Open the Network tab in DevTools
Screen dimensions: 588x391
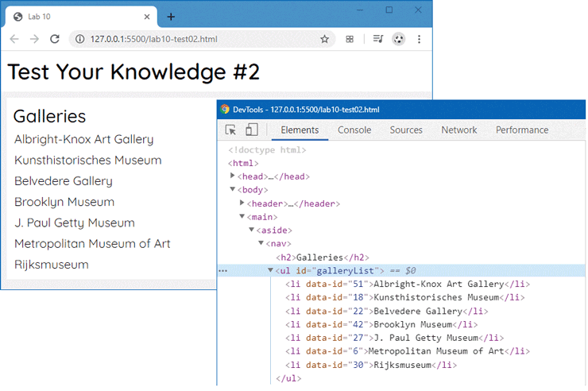458,130
